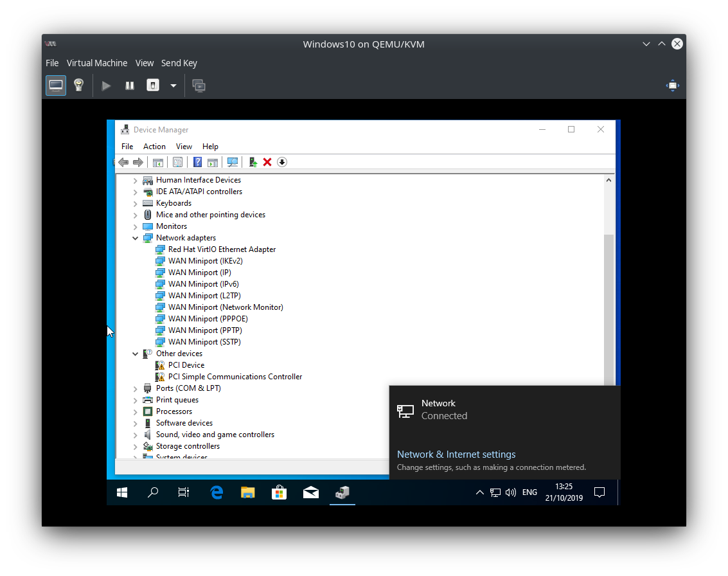Open Device Manager's Action menu
The width and height of the screenshot is (728, 576).
click(x=154, y=147)
